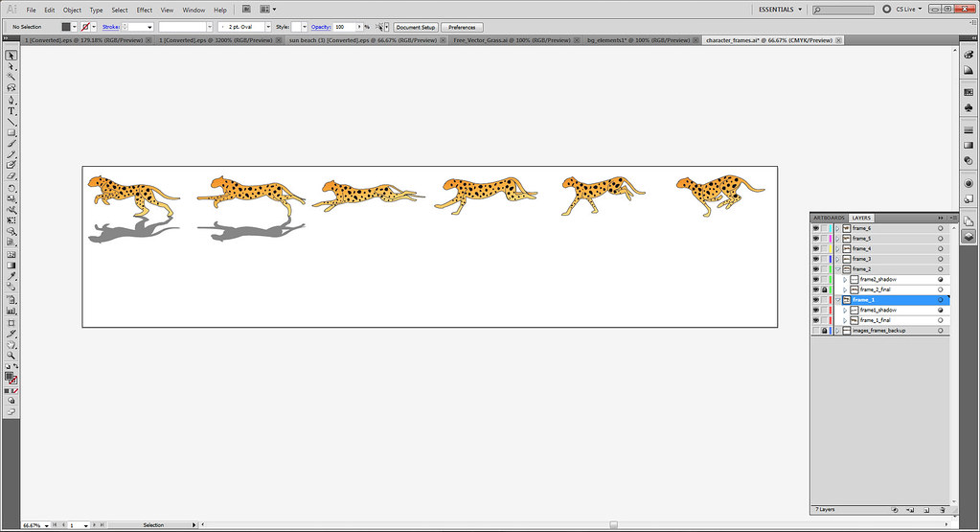The height and width of the screenshot is (532, 980).
Task: Click the Opacity link label
Action: coord(321,27)
